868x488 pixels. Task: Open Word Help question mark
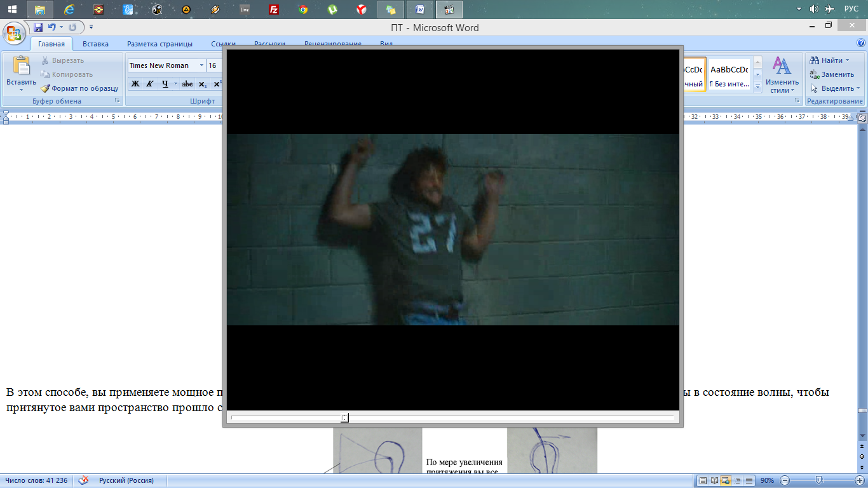pos(861,43)
